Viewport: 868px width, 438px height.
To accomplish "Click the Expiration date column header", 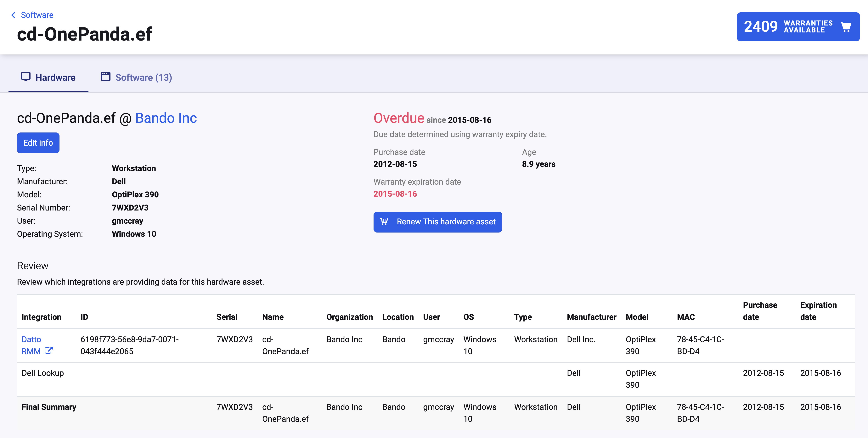I will [818, 311].
